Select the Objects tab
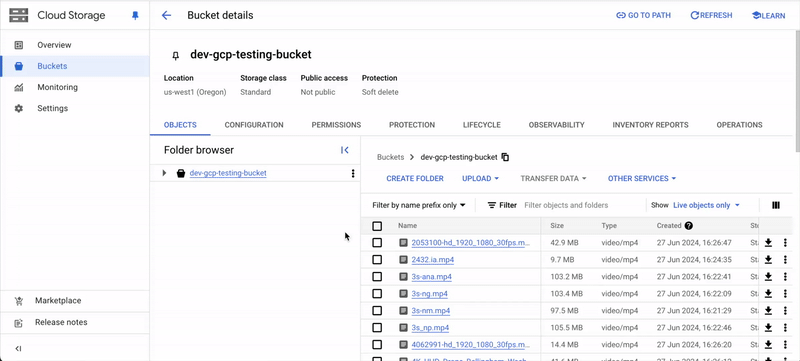This screenshot has width=800, height=361. 180,125
